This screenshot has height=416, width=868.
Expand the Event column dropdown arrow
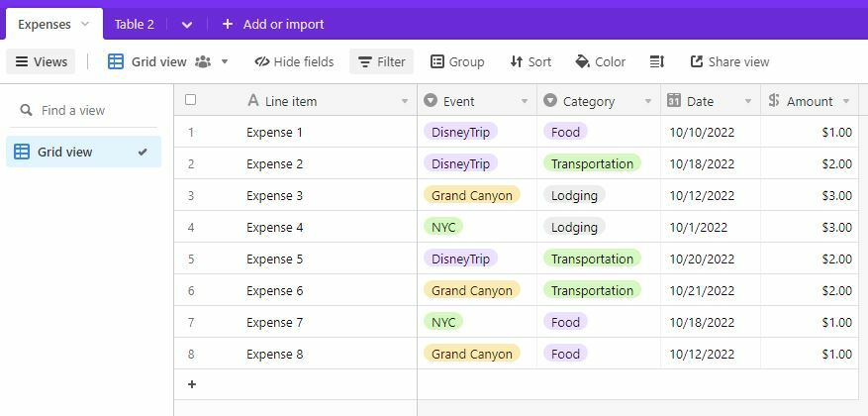point(524,101)
